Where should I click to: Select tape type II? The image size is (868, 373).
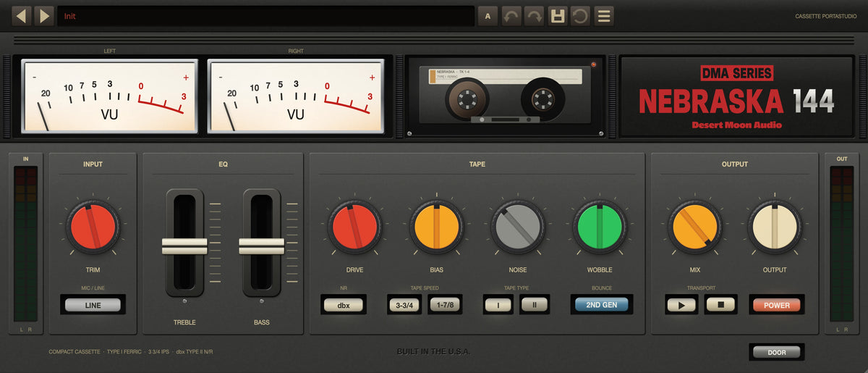click(535, 305)
